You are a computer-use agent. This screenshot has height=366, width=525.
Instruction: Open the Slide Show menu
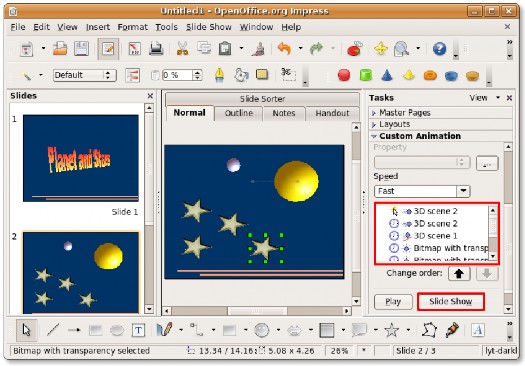(x=209, y=27)
